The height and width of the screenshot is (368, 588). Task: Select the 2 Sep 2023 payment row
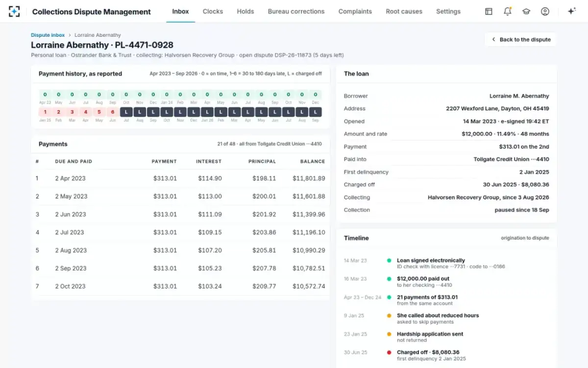(180, 268)
